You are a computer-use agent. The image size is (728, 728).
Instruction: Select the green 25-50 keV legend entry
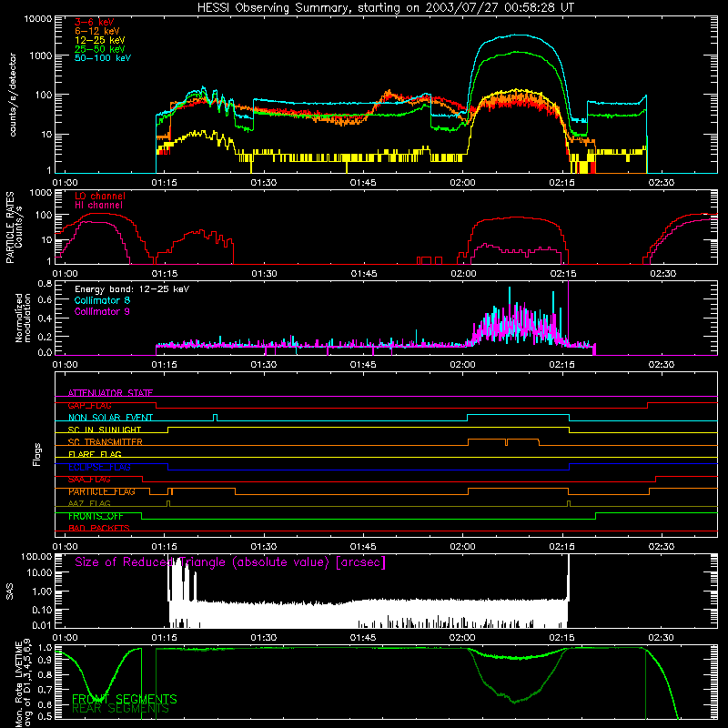99,49
